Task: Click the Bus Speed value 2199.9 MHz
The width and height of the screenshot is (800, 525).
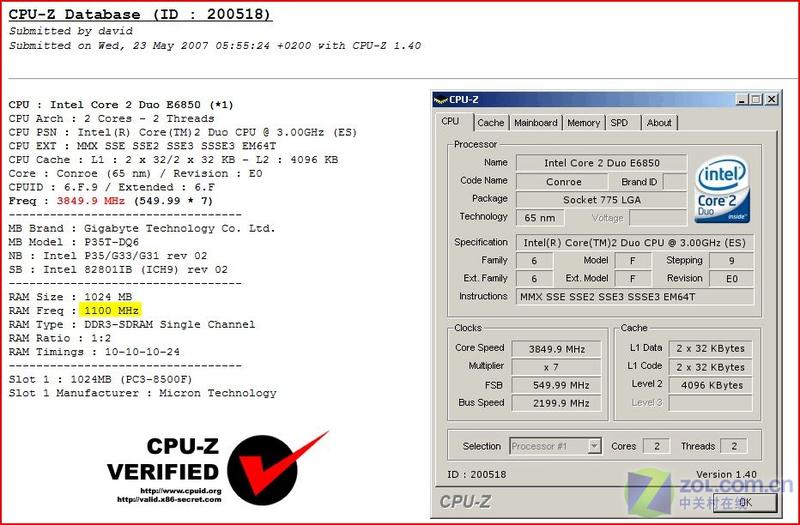Action: pos(556,403)
